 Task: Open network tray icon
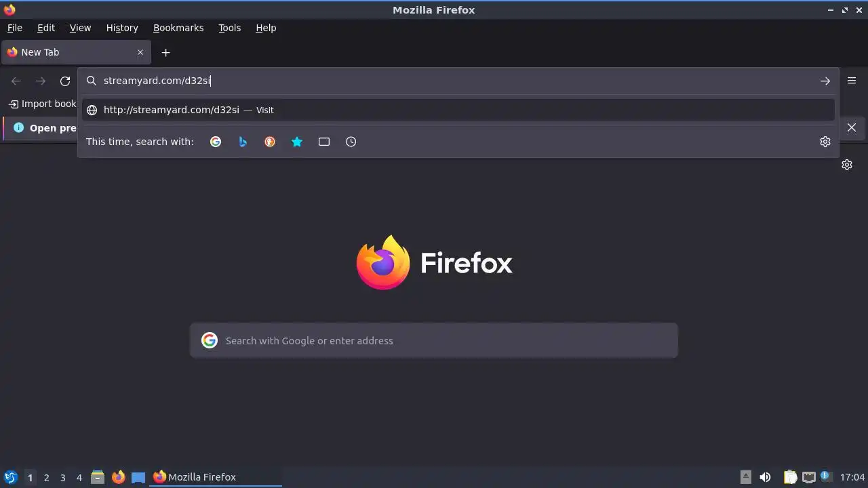point(808,477)
